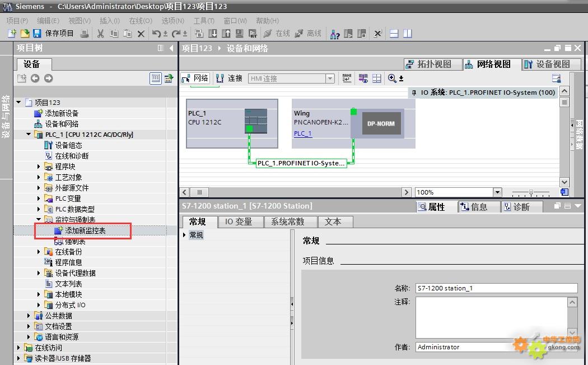This screenshot has height=365, width=588.
Task: Expand the PLC 变量 folder
Action: (39, 198)
